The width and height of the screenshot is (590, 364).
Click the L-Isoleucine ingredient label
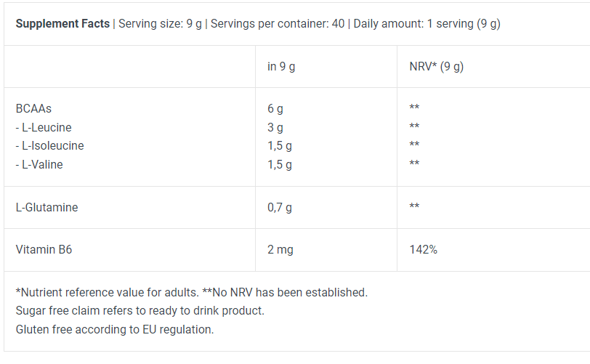49,145
